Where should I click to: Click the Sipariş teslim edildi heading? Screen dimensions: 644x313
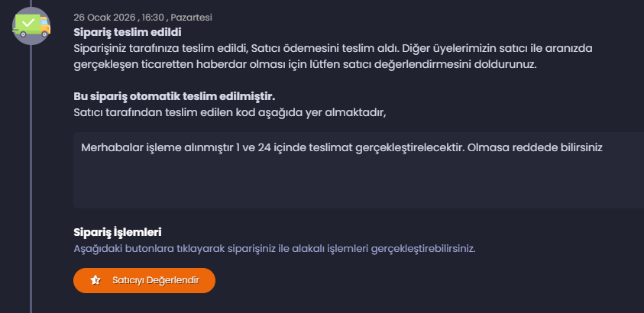128,32
